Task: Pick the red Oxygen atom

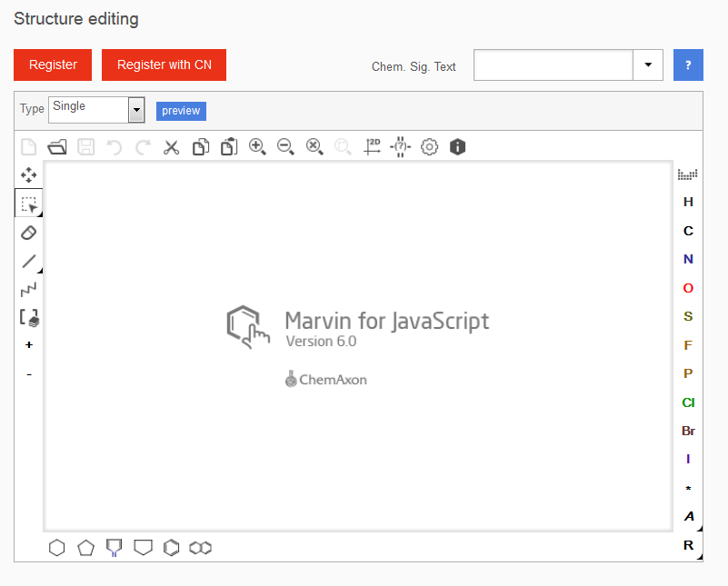Action: 688,288
